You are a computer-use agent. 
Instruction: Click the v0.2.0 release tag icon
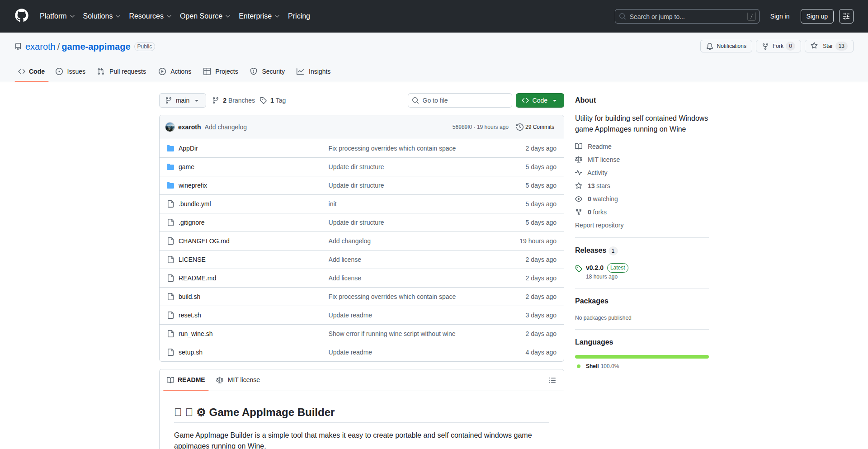click(x=579, y=269)
